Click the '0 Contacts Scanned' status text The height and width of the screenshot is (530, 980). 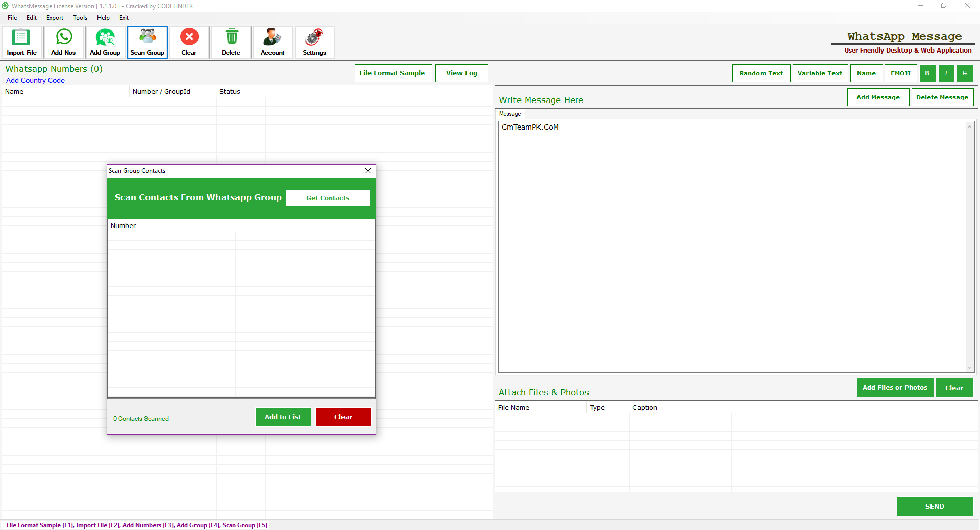pyautogui.click(x=141, y=419)
